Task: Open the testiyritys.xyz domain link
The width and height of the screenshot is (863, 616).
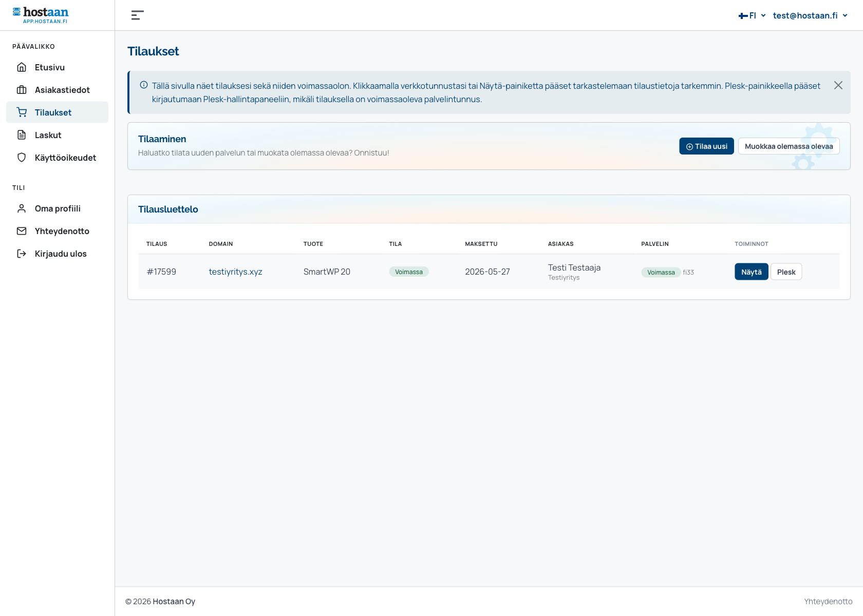Action: [235, 272]
